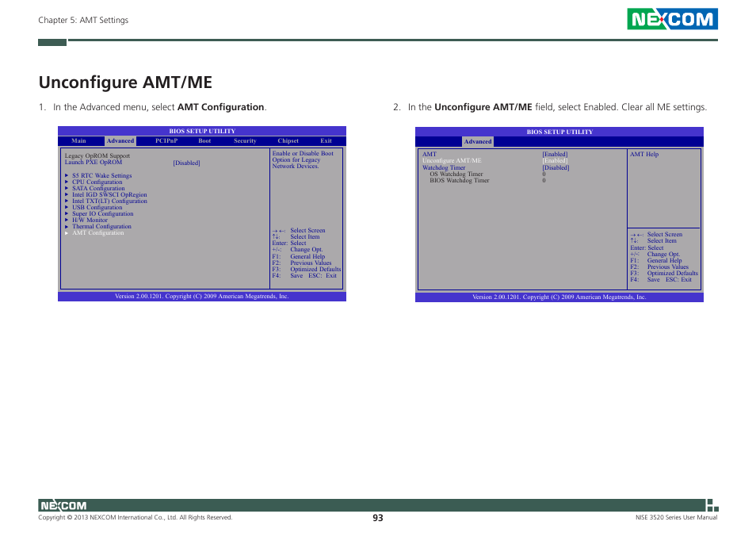Click 'Select Item' legend in step 2 screenshot
The height and width of the screenshot is (533, 756).
(662, 240)
